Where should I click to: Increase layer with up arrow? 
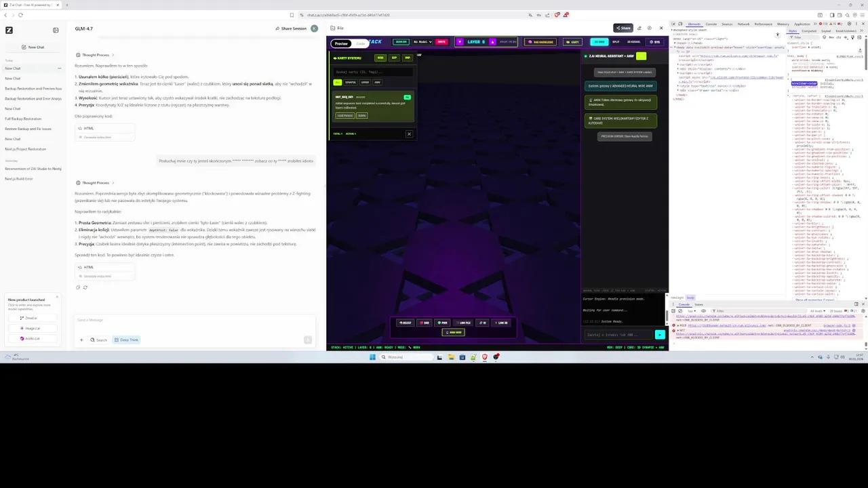[x=493, y=42]
